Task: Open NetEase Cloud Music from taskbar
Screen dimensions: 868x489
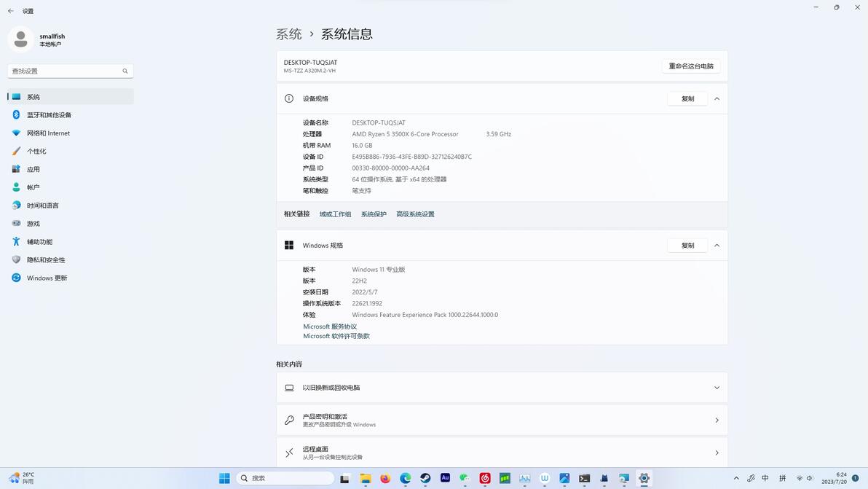Action: (x=485, y=478)
